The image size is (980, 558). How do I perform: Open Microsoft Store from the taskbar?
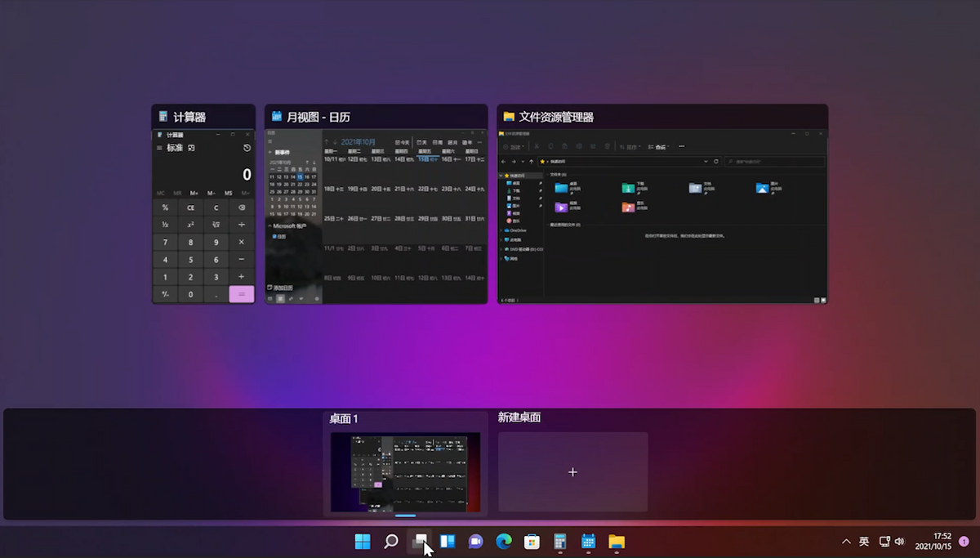532,542
